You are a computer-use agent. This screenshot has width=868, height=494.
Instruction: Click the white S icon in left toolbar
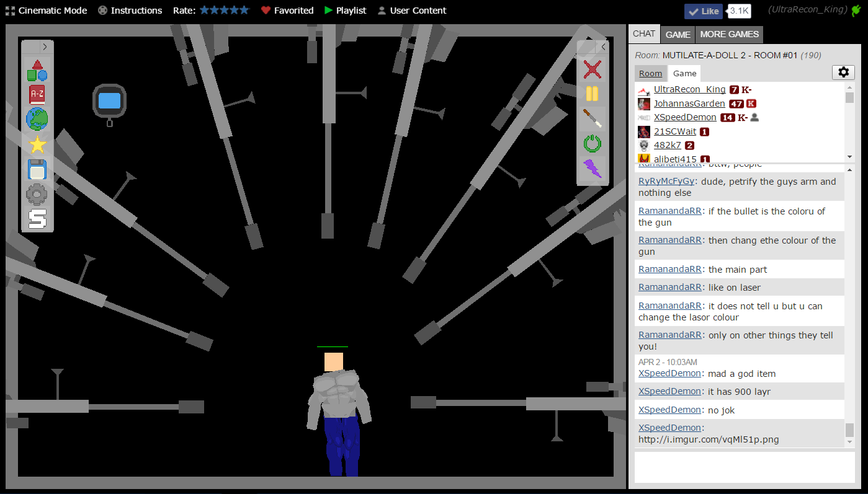[37, 219]
